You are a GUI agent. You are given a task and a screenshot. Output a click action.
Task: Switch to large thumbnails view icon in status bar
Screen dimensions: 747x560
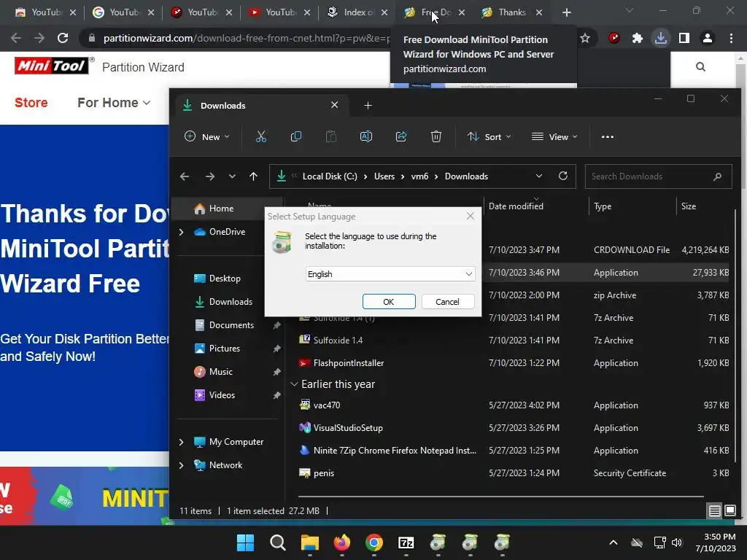pyautogui.click(x=729, y=511)
